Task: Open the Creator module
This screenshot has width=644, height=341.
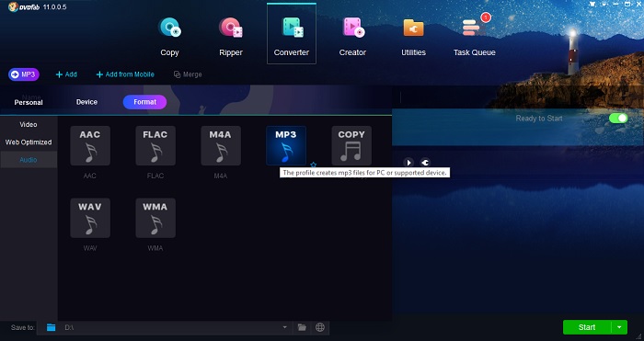Action: (352, 37)
